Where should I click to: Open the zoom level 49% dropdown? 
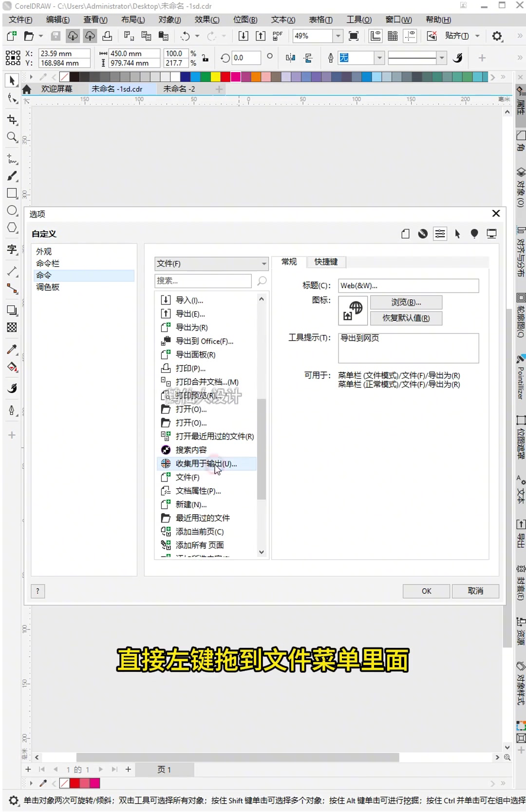(338, 36)
